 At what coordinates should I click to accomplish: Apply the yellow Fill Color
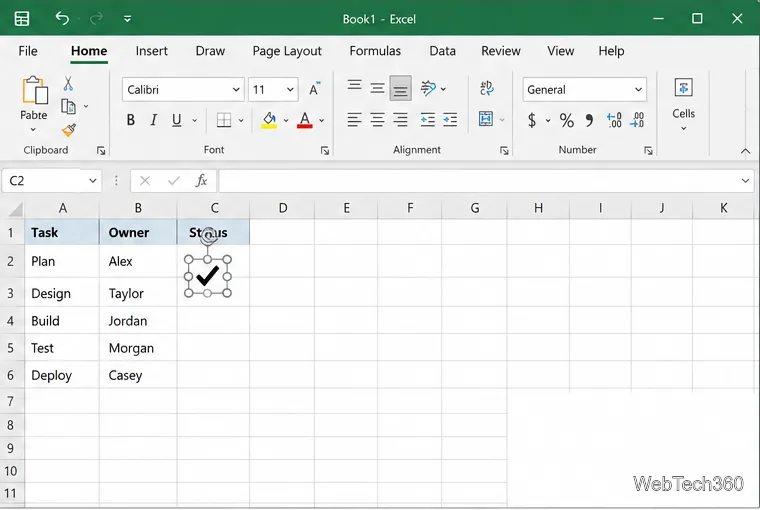click(x=269, y=120)
